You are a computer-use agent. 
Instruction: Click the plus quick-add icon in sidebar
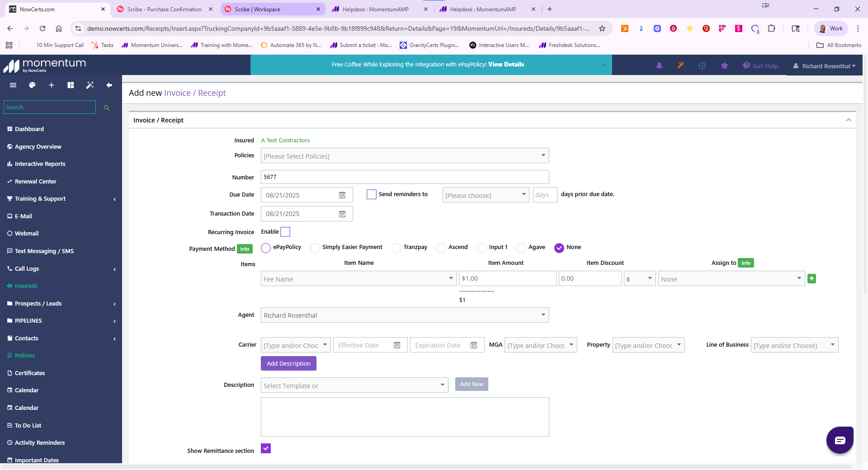[x=52, y=85]
